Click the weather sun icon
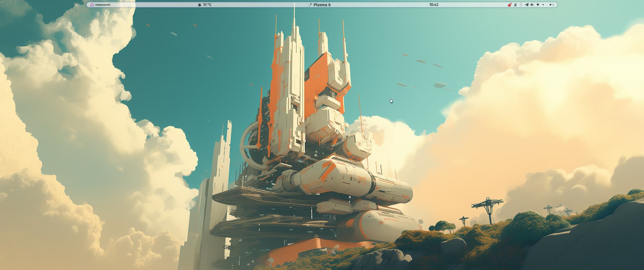The width and height of the screenshot is (644, 270). pos(200,5)
